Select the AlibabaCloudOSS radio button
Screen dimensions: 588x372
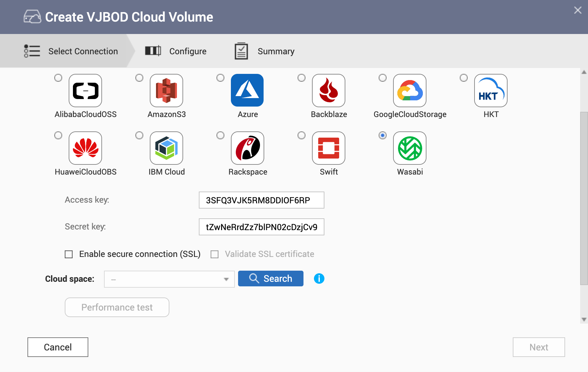click(58, 78)
